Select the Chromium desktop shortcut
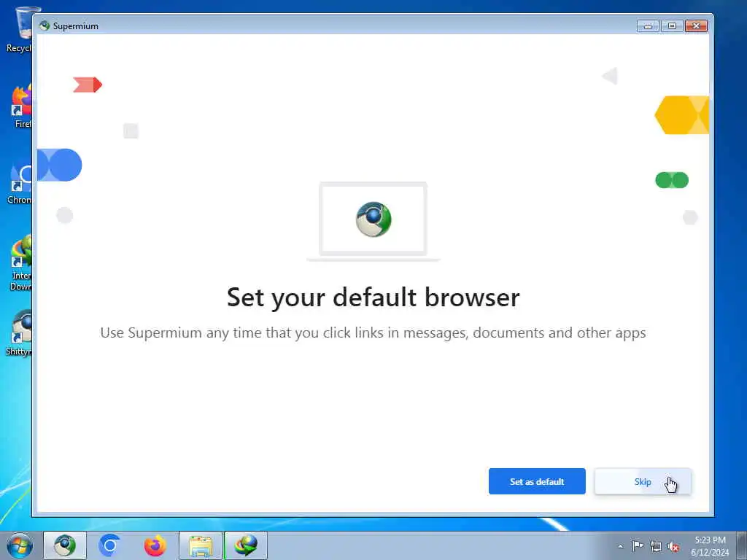The width and height of the screenshot is (747, 560). [20, 182]
